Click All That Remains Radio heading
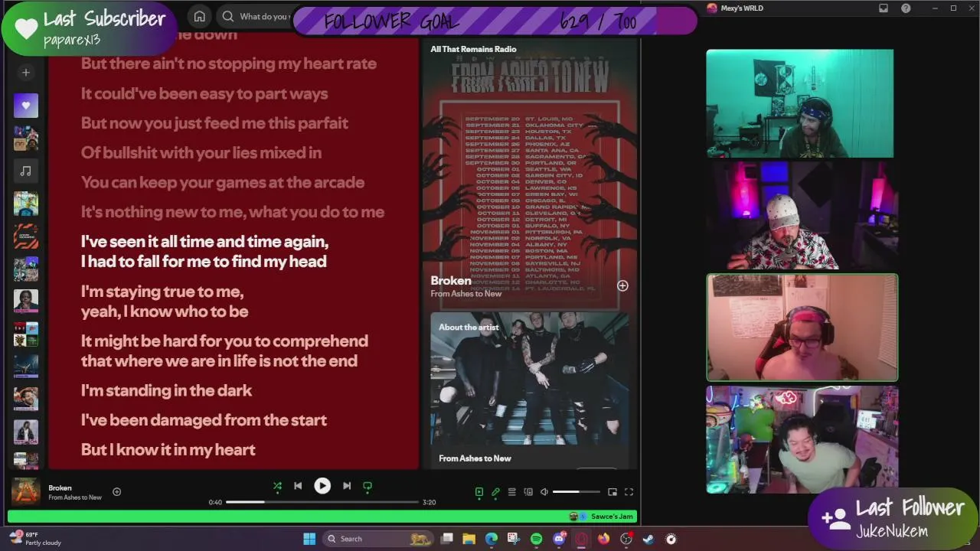 click(x=473, y=49)
